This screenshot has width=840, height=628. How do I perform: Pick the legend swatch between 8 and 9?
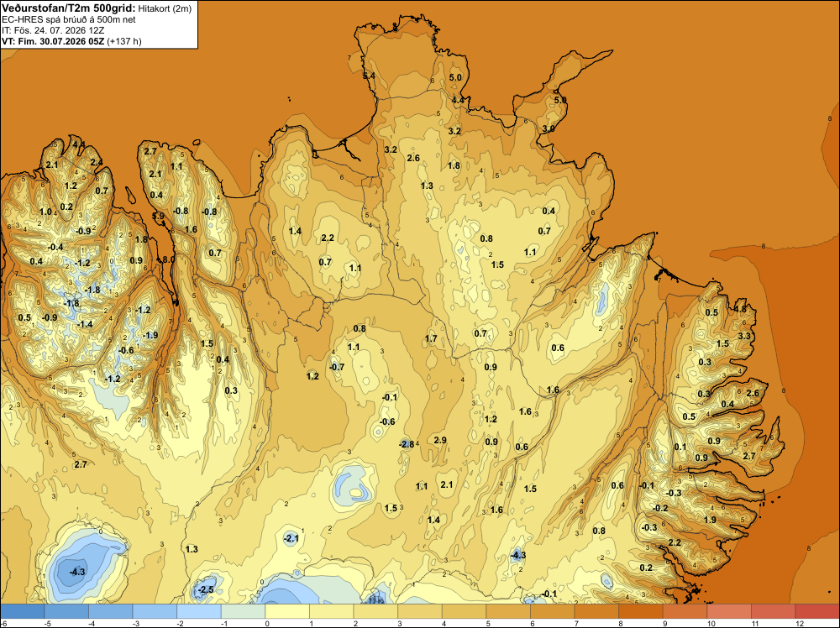(641, 611)
